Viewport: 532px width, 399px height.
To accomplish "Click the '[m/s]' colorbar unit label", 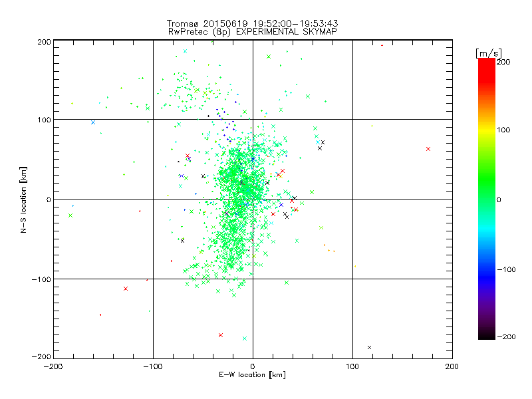I will [x=489, y=53].
